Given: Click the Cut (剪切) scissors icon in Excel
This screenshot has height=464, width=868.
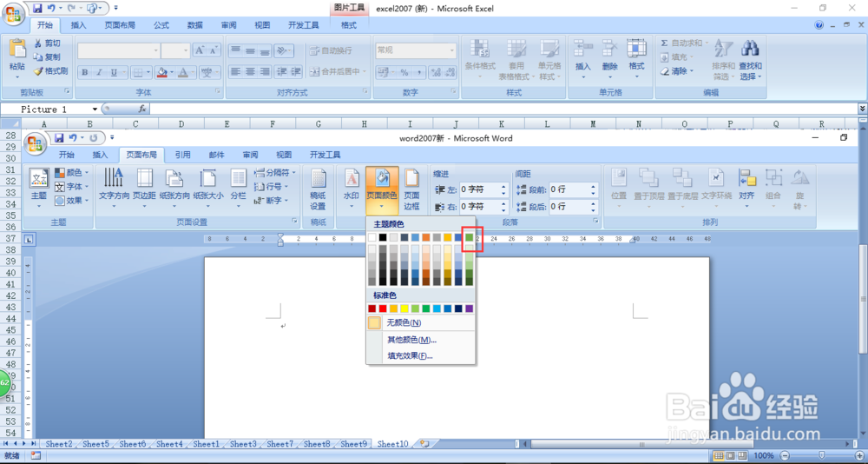Looking at the screenshot, I should pyautogui.click(x=37, y=43).
